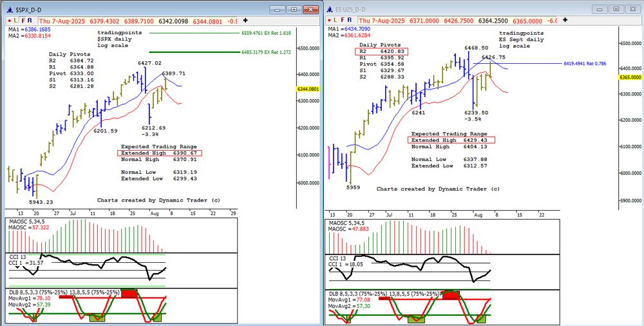The width and height of the screenshot is (644, 326).
Task: Click the Extended High 6390.67 row
Action: 160,153
